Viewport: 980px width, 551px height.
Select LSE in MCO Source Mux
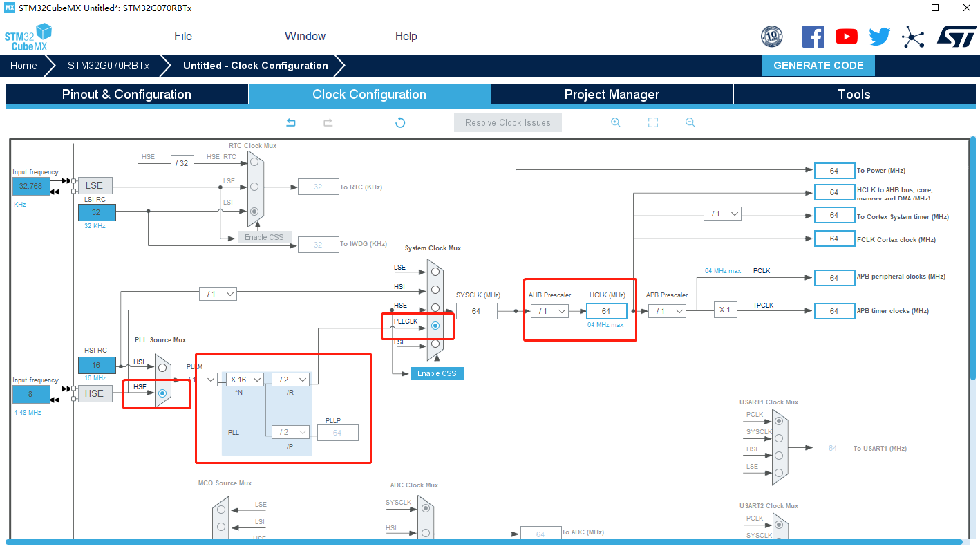click(x=220, y=510)
